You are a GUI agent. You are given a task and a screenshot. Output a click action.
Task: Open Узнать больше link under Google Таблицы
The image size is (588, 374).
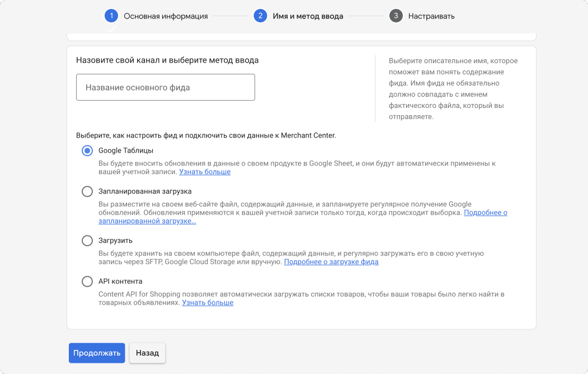click(205, 172)
